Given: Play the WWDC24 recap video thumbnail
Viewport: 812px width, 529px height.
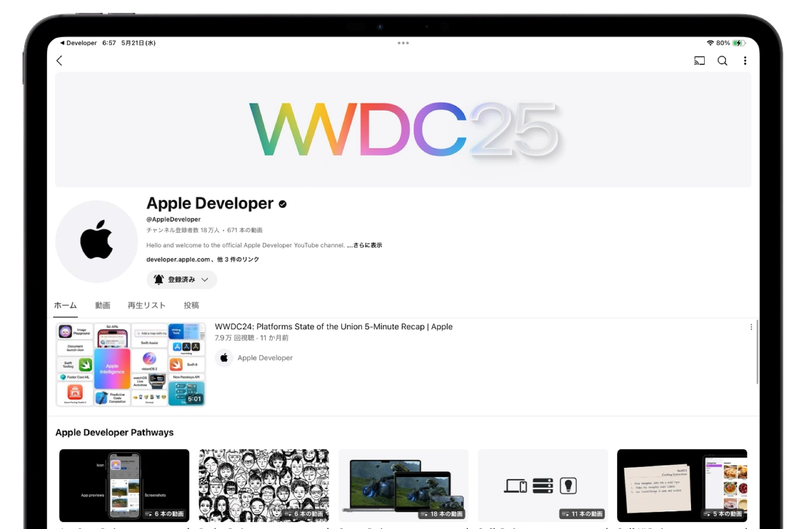Looking at the screenshot, I should [131, 365].
